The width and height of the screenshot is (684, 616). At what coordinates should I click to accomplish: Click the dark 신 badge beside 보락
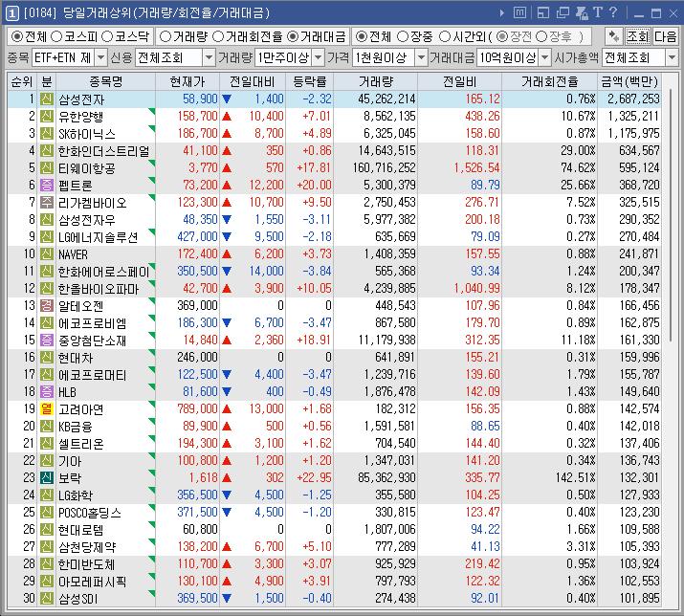pyautogui.click(x=46, y=477)
